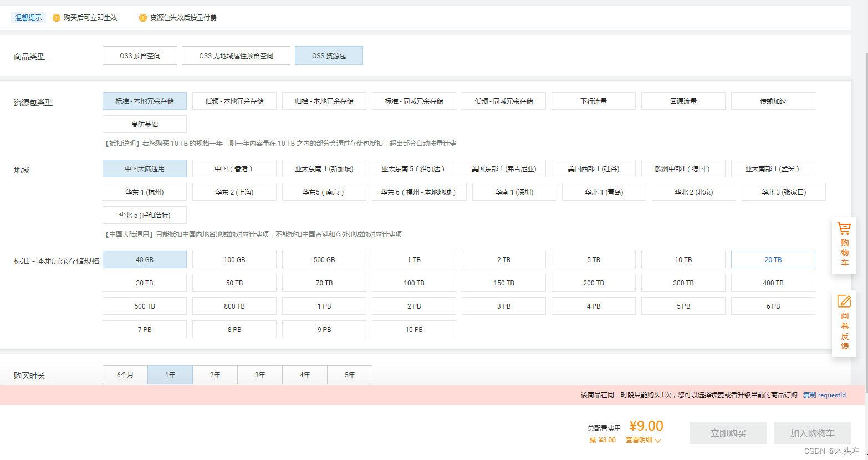Set purchase duration to 5年
Image resolution: width=868 pixels, height=460 pixels.
point(350,375)
